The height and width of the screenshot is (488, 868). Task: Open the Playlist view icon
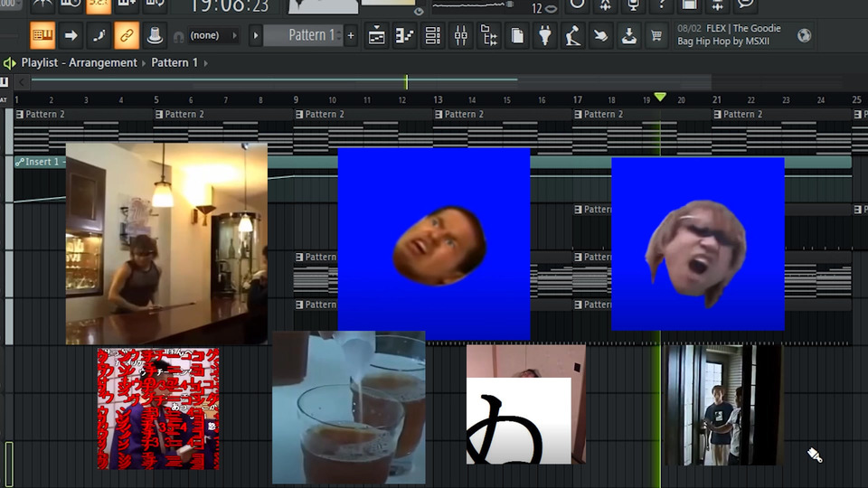click(377, 36)
